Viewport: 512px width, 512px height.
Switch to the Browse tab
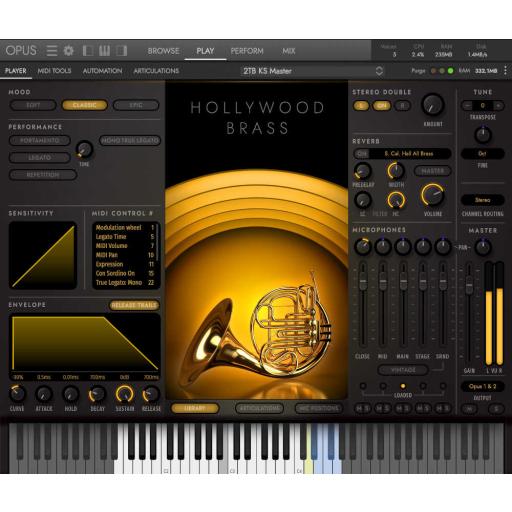click(x=163, y=51)
